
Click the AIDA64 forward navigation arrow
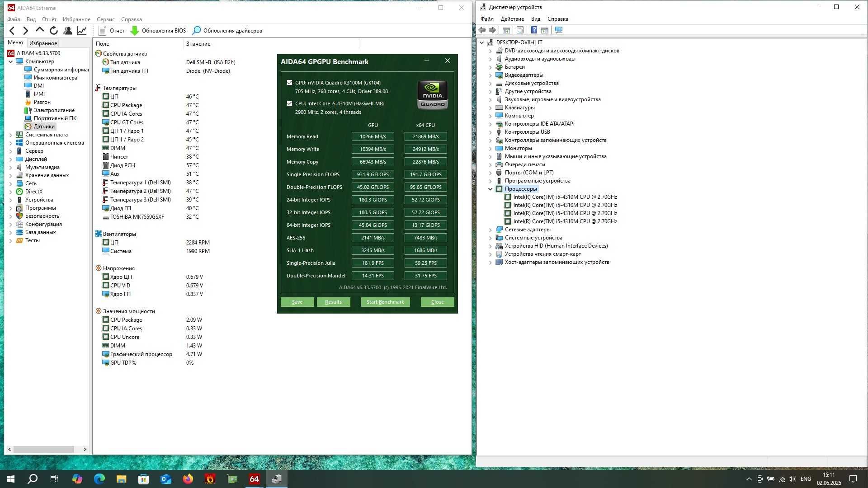26,31
